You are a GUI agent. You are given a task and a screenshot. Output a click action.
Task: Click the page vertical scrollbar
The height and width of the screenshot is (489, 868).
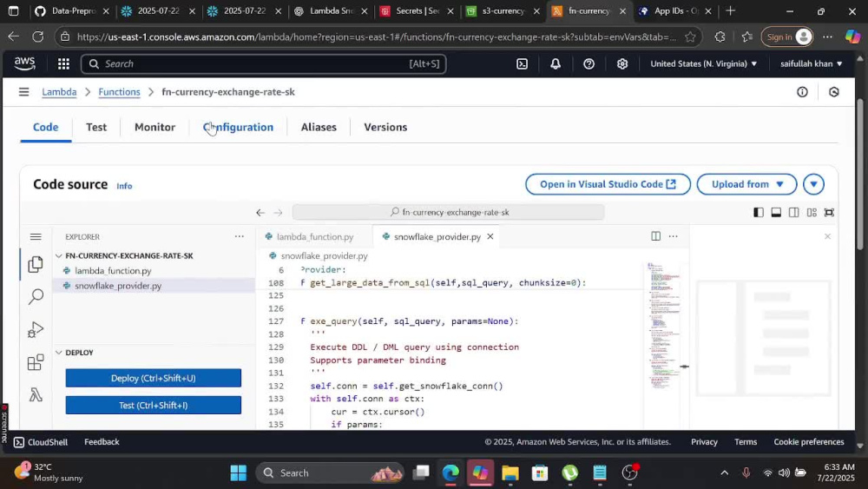pyautogui.click(x=859, y=175)
